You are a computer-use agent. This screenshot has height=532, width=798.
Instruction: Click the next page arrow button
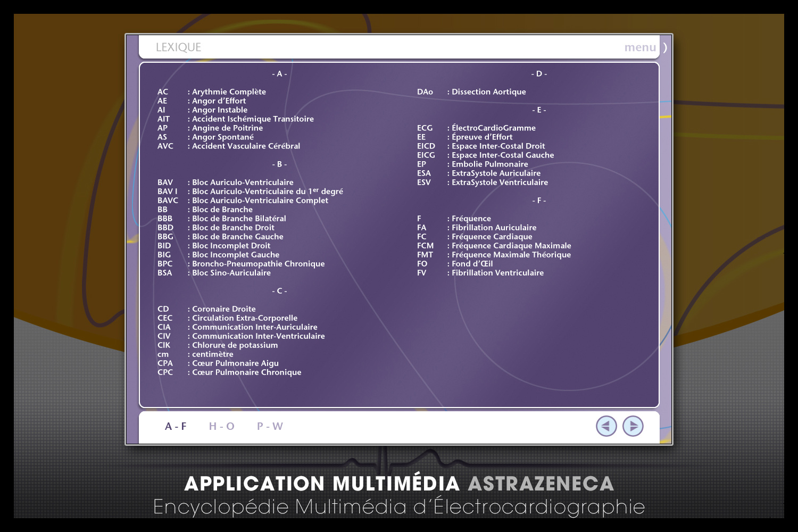pyautogui.click(x=633, y=426)
